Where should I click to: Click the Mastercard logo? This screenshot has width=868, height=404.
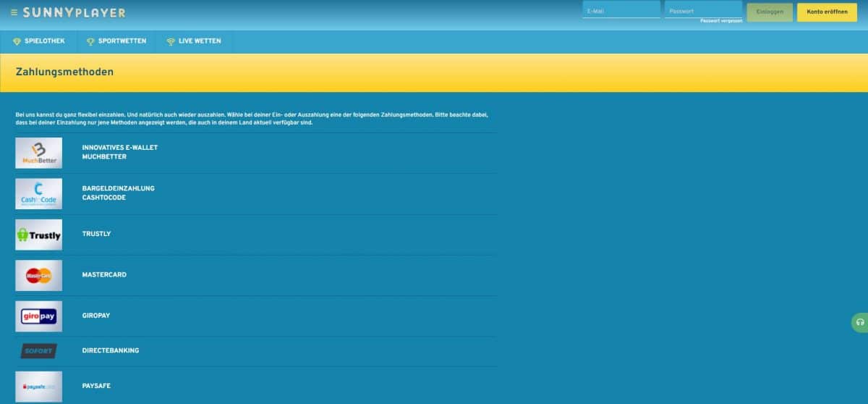click(39, 275)
